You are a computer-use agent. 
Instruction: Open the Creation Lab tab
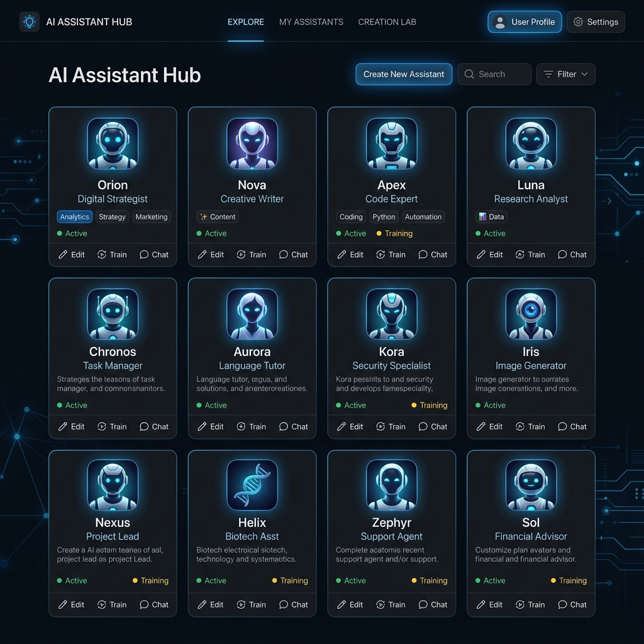point(387,22)
